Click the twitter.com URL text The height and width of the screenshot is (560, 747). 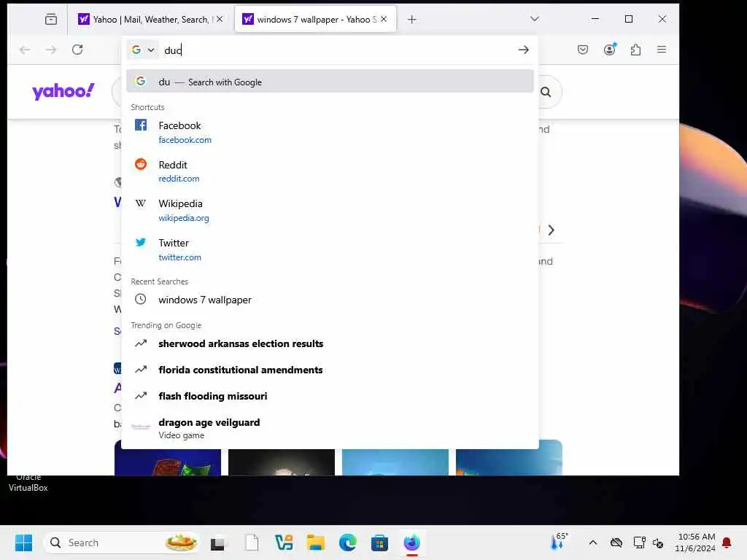tap(179, 257)
